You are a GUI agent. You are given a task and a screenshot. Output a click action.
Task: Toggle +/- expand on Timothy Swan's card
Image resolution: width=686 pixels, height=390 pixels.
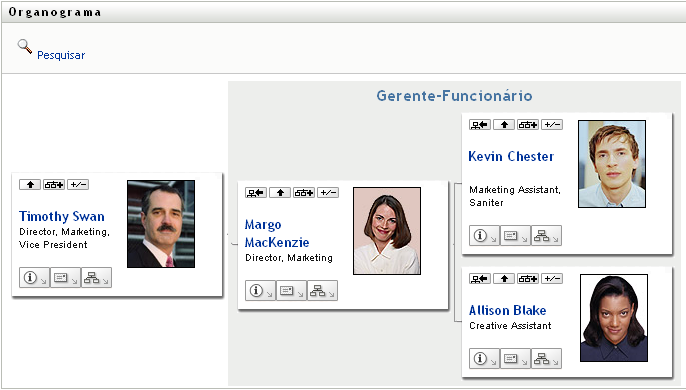(78, 185)
